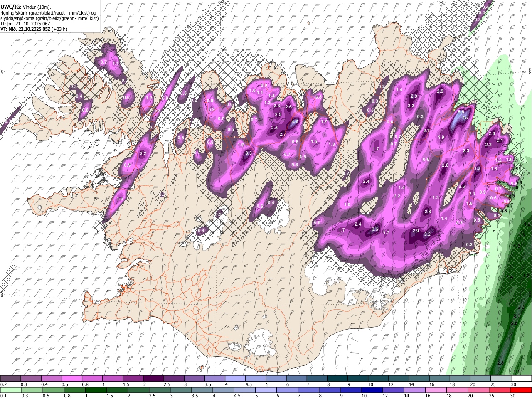Select the rain scale swatch starting at 4
The image size is (532, 399).
pyautogui.click(x=223, y=390)
